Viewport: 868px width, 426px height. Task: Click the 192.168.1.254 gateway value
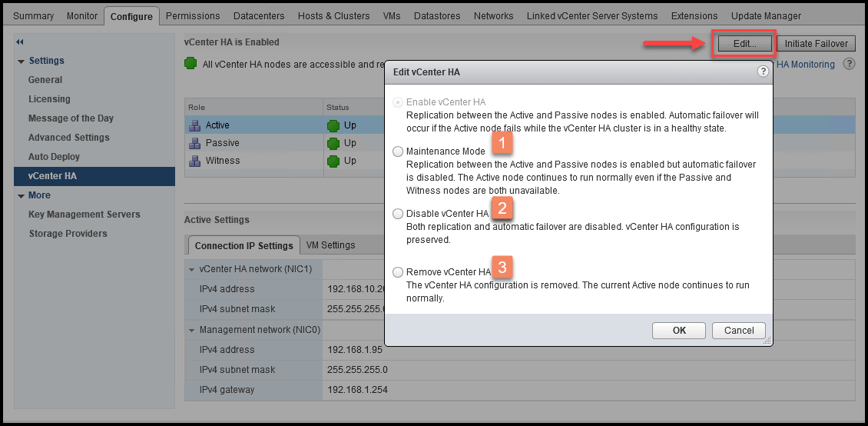[357, 390]
